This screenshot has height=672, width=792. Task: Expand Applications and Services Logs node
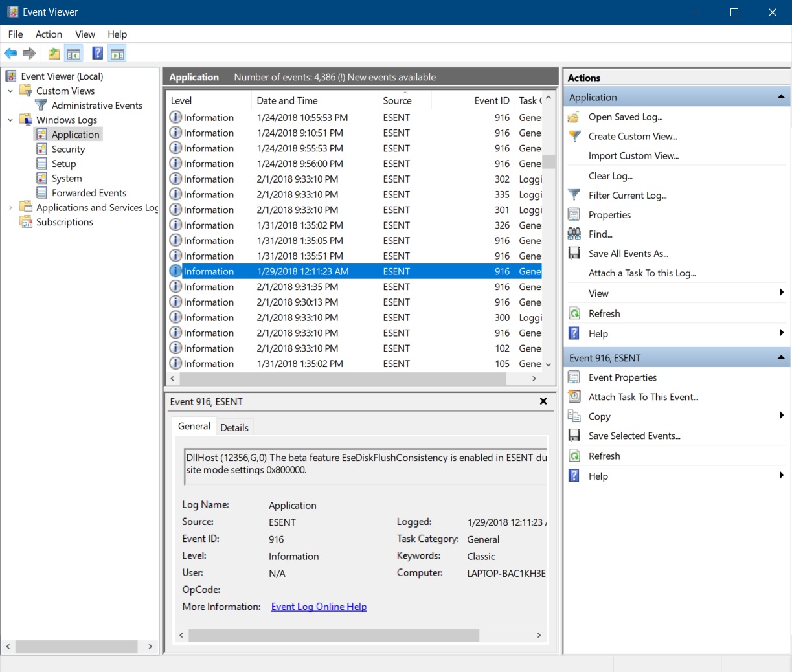[10, 208]
